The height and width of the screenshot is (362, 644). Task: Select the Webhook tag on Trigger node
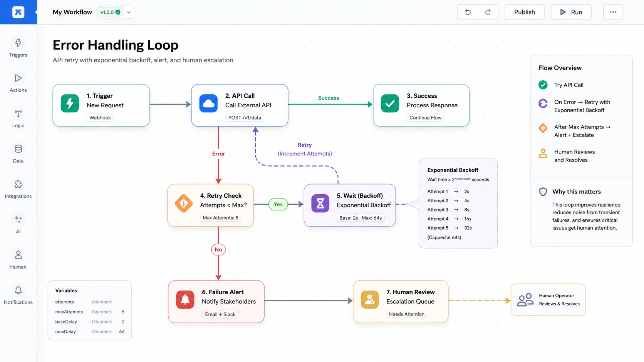pyautogui.click(x=100, y=118)
